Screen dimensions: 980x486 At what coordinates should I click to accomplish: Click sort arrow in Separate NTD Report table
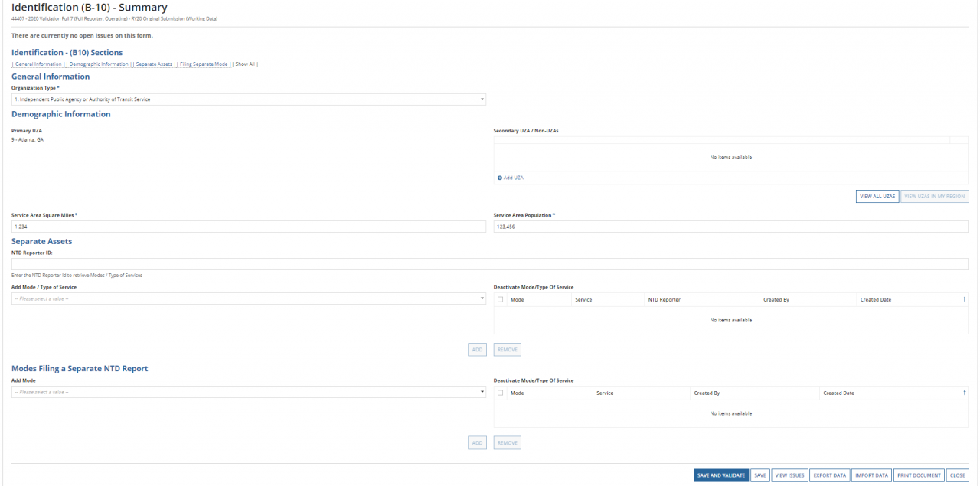coord(964,393)
